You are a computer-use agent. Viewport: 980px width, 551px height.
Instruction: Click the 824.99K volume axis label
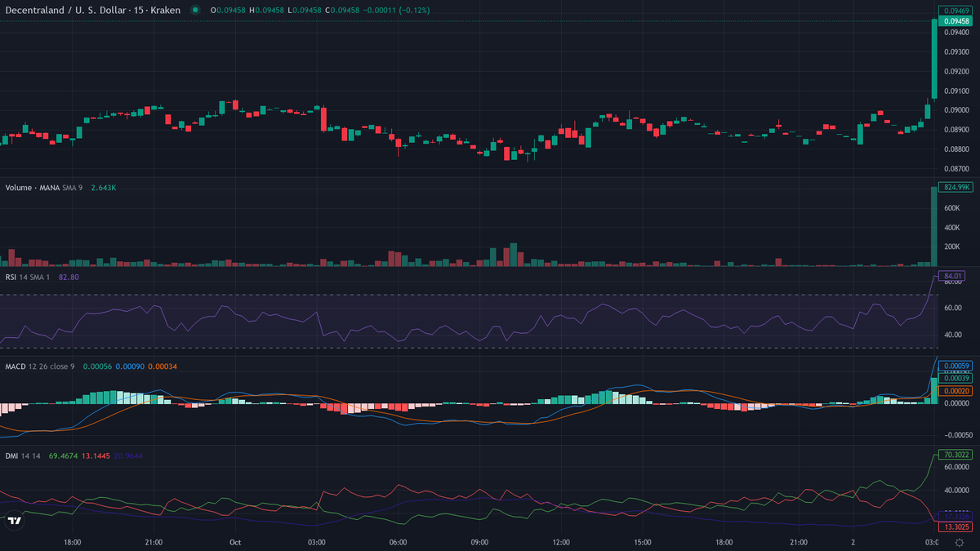957,187
